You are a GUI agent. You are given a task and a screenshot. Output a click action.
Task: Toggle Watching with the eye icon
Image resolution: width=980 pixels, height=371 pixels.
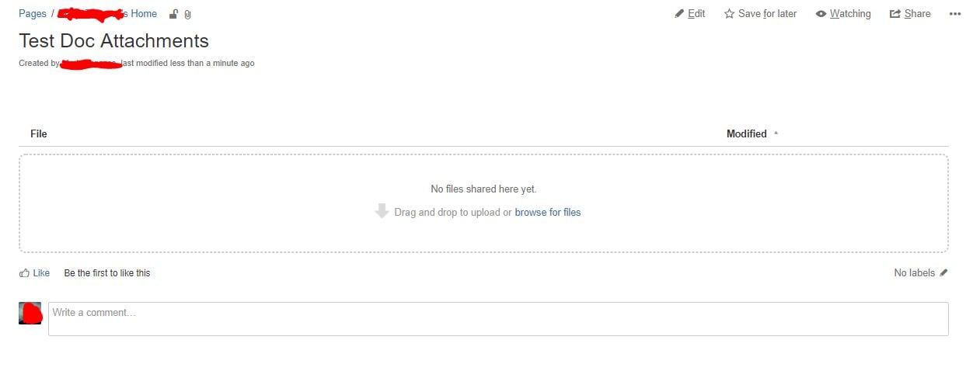(843, 14)
